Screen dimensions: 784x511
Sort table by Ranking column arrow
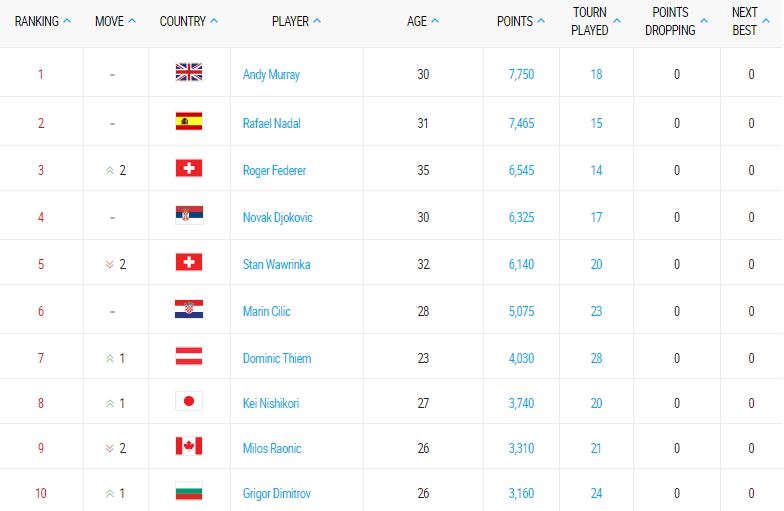tap(67, 21)
